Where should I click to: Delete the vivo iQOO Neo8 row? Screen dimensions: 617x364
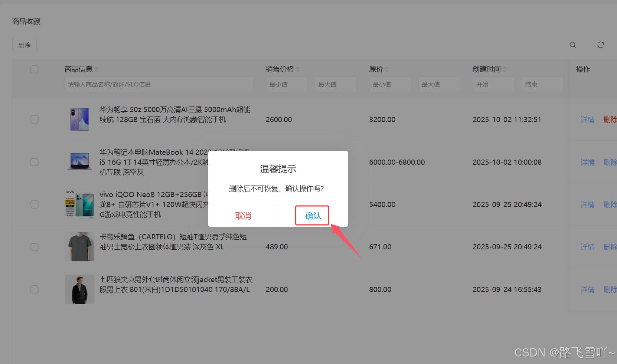(x=610, y=204)
